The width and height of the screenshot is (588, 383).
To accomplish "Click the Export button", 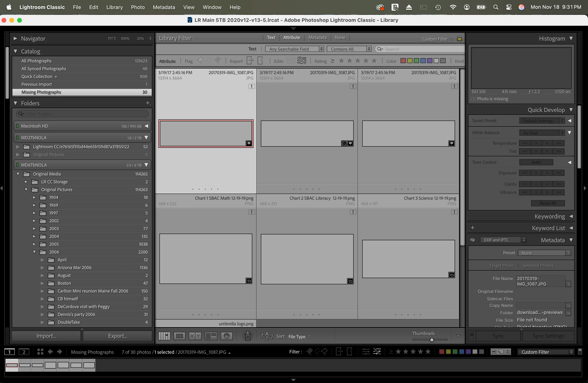I will pos(118,336).
